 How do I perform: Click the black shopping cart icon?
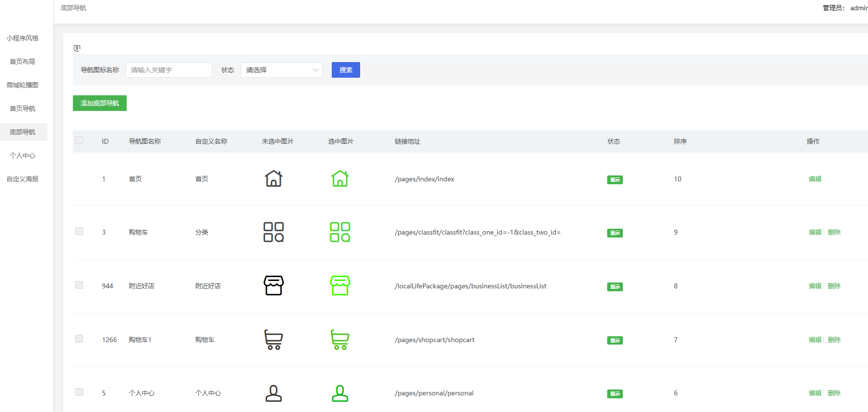click(274, 340)
